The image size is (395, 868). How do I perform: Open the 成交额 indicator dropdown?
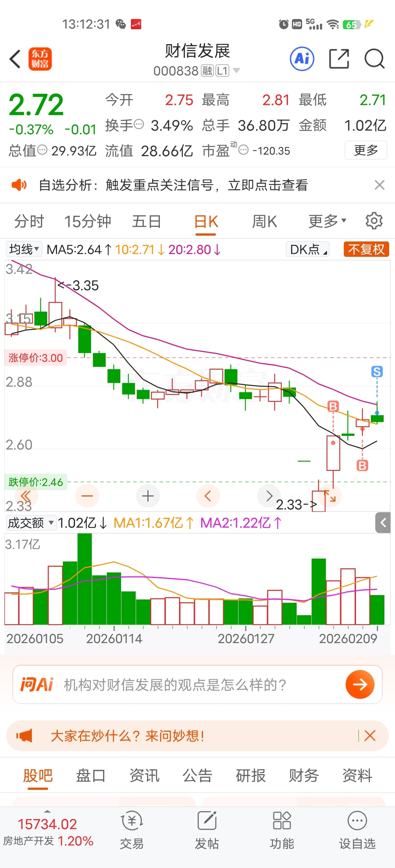pos(31,523)
